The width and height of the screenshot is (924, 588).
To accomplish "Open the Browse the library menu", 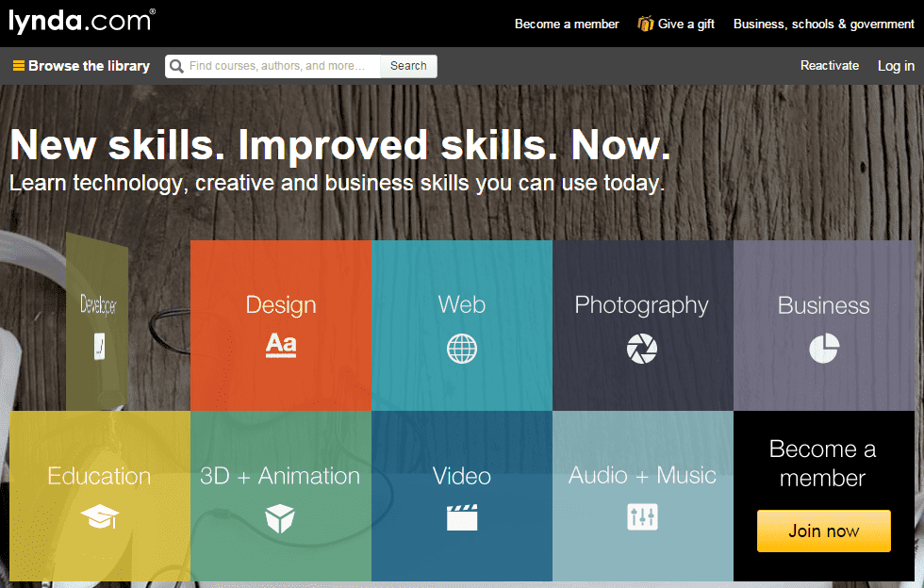I will click(x=81, y=66).
